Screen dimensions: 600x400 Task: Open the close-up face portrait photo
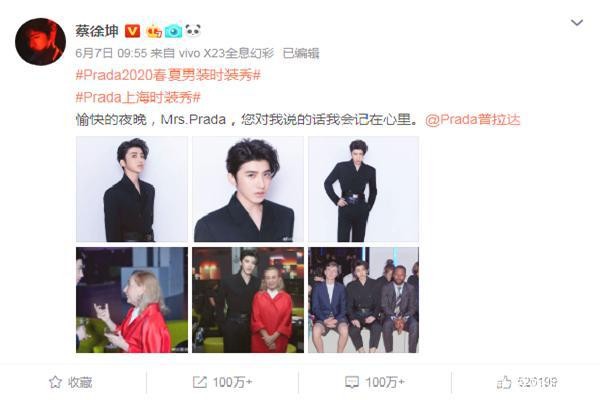click(x=248, y=189)
